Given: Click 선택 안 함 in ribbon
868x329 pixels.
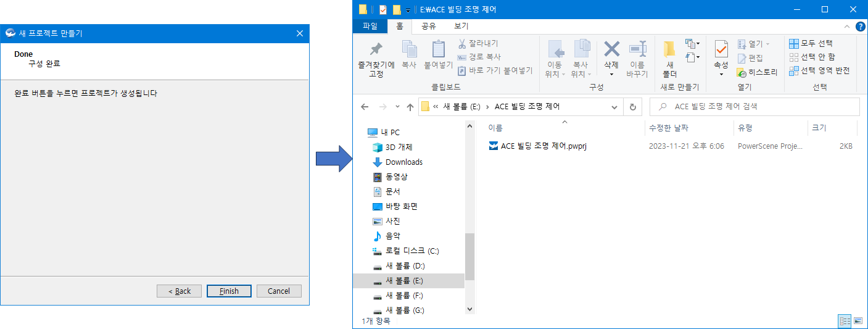Looking at the screenshot, I should (x=812, y=57).
